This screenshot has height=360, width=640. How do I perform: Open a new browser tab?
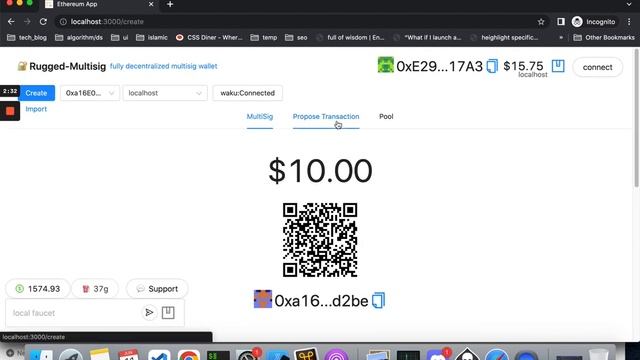pyautogui.click(x=170, y=4)
